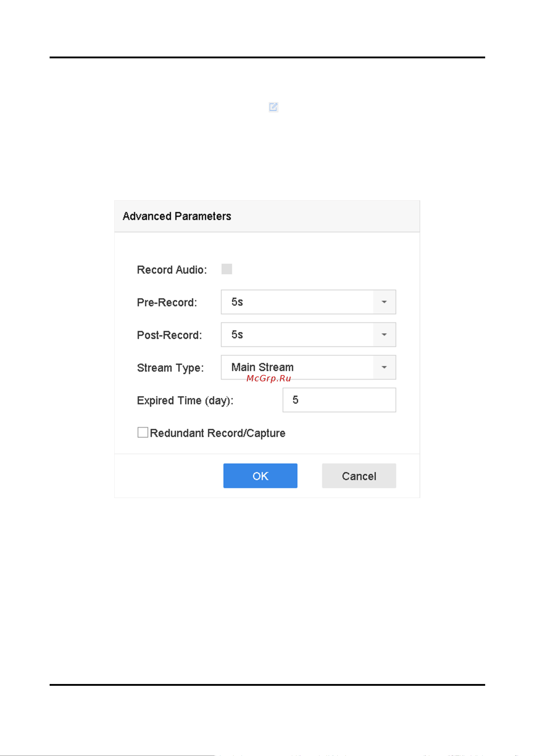Focus the Expired Time (day) input box
The width and height of the screenshot is (535, 756).
[339, 400]
